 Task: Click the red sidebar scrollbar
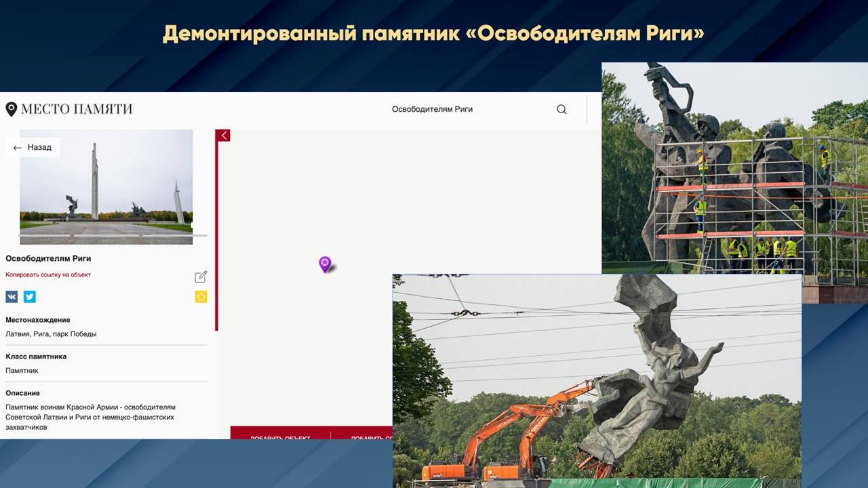pos(216,236)
